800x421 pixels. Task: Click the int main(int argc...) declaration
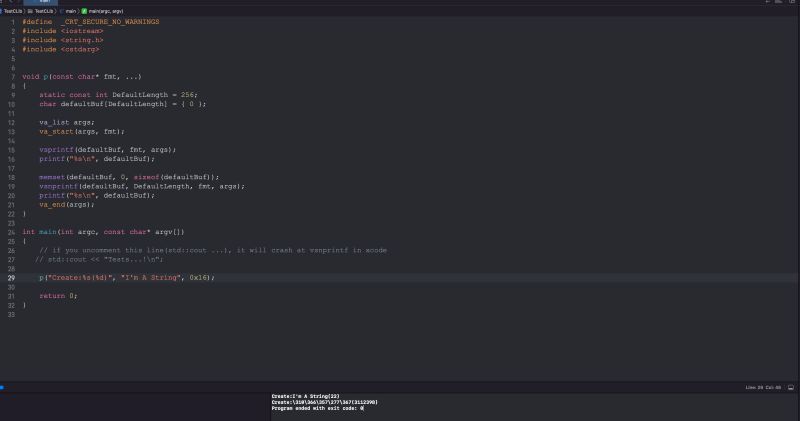pos(103,232)
